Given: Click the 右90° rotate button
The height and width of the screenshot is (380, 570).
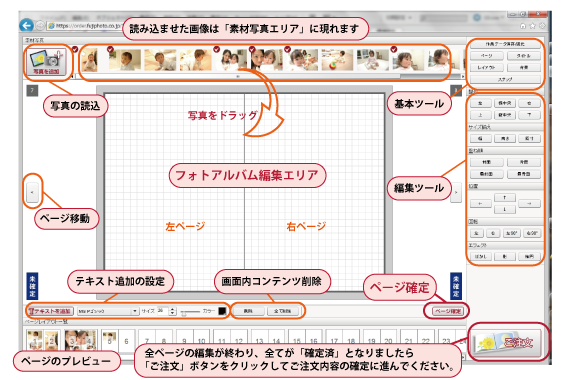Looking at the screenshot, I should [x=532, y=233].
